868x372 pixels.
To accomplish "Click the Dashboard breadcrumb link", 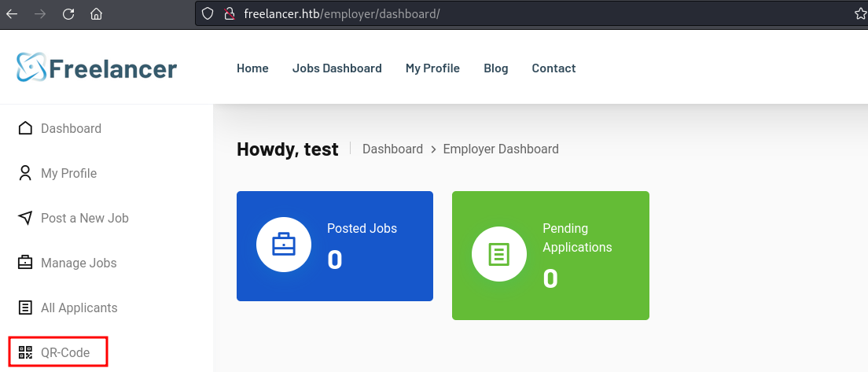I will 392,149.
